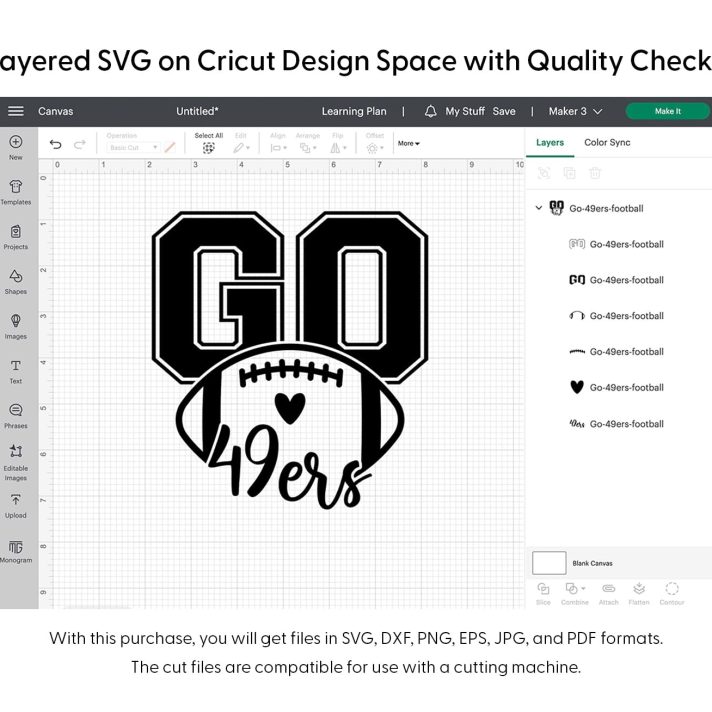The height and width of the screenshot is (712, 712).
Task: Expand the More toolbar menu
Action: coord(409,143)
